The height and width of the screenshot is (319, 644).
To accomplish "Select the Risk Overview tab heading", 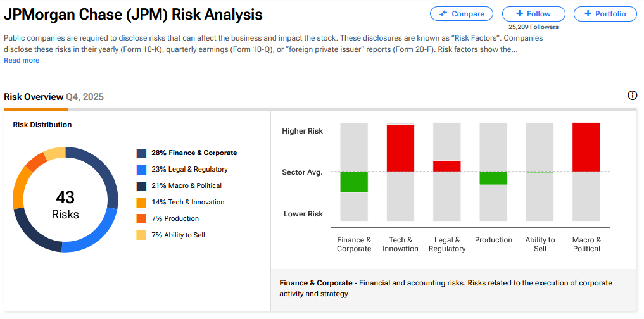I will click(x=34, y=97).
